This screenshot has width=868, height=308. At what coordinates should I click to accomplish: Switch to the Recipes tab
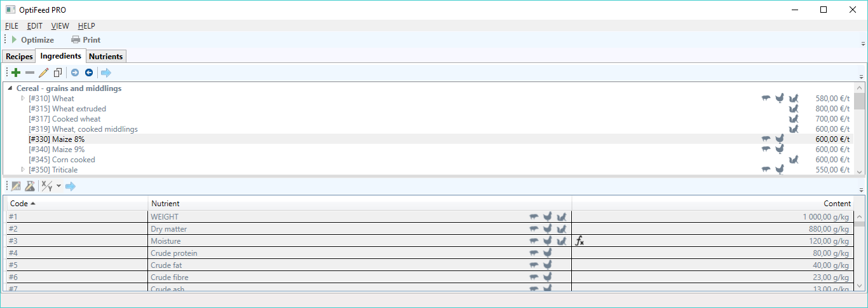tap(19, 57)
